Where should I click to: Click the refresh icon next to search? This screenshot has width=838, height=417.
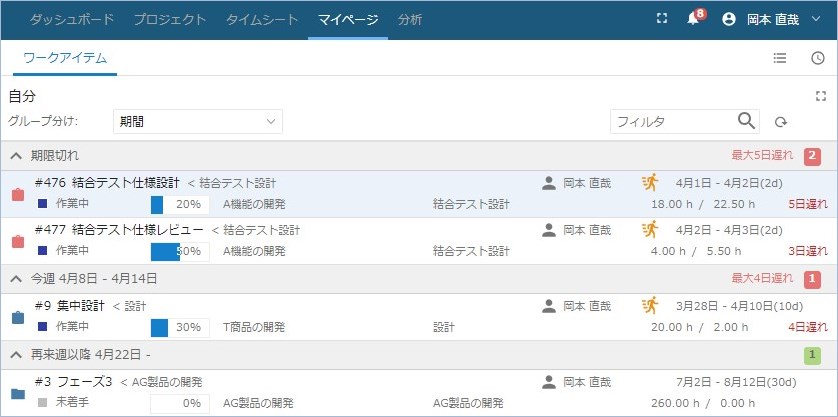tap(781, 122)
